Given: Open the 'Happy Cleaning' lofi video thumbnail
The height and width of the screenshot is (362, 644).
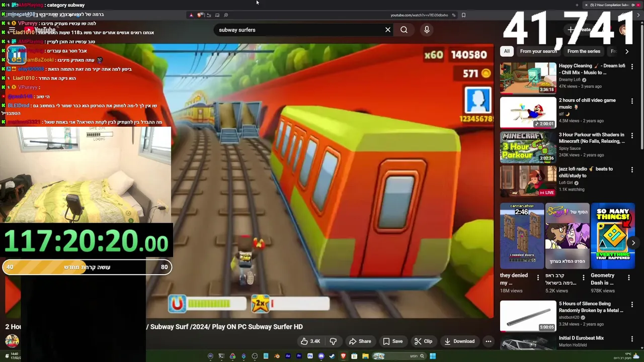Looking at the screenshot, I should click(x=528, y=78).
